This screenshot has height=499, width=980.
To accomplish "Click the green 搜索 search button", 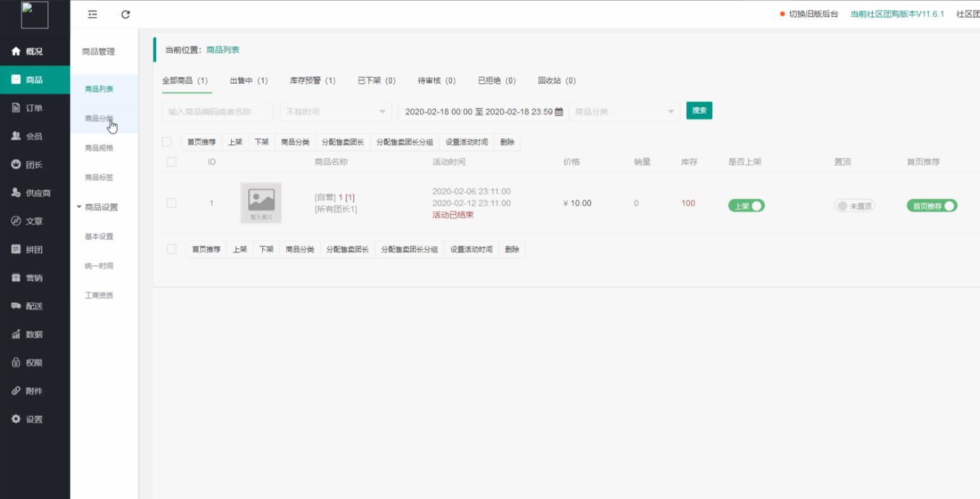I will (699, 110).
